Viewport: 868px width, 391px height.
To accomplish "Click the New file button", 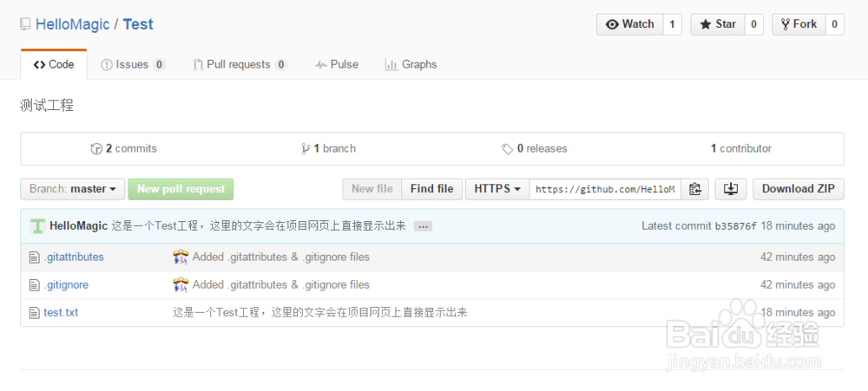I will [x=372, y=189].
